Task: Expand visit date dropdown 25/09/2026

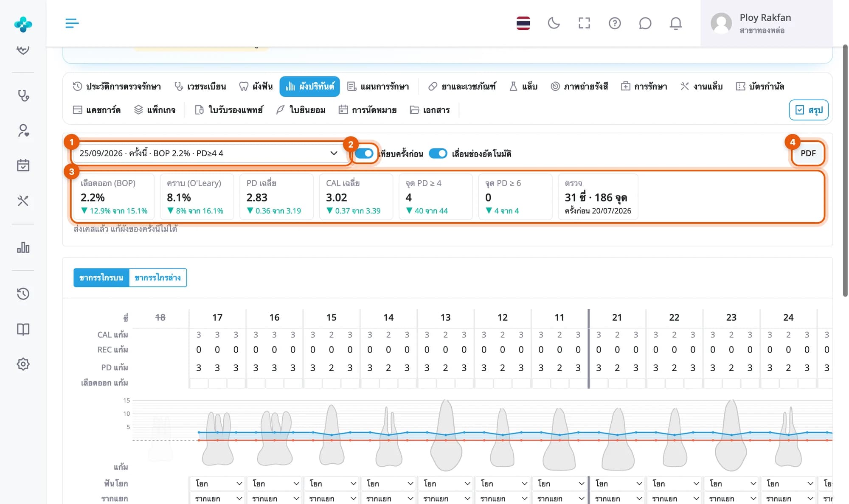Action: point(209,153)
